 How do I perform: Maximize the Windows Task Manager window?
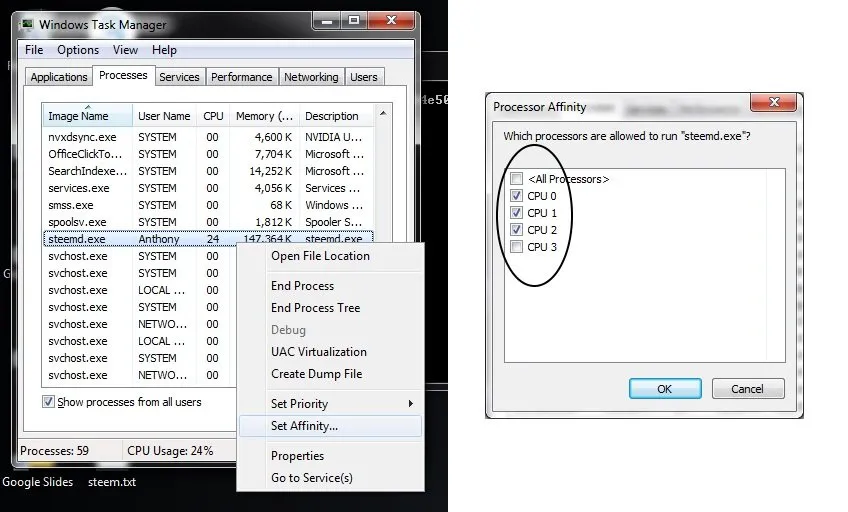(354, 21)
